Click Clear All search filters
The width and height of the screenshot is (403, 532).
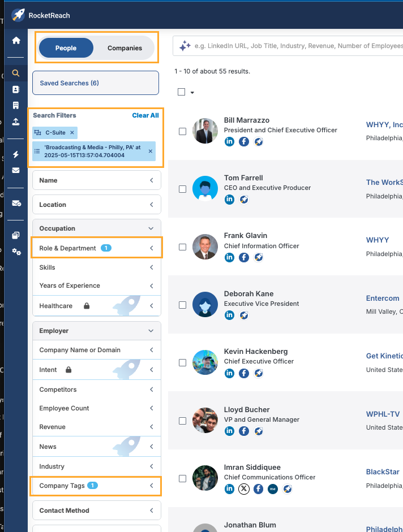click(145, 115)
